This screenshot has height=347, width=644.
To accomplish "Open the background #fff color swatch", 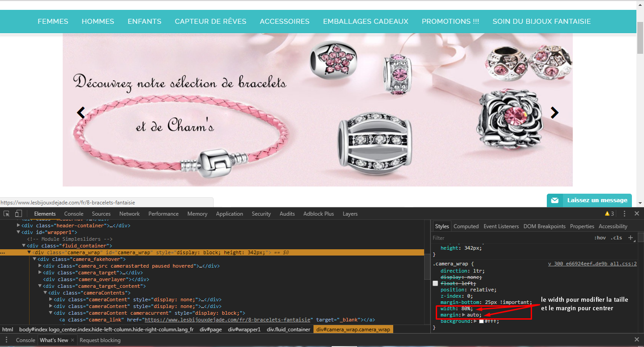I will [x=481, y=321].
